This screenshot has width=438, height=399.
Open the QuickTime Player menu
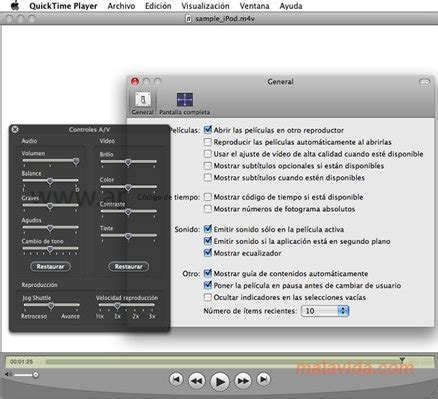tap(63, 6)
